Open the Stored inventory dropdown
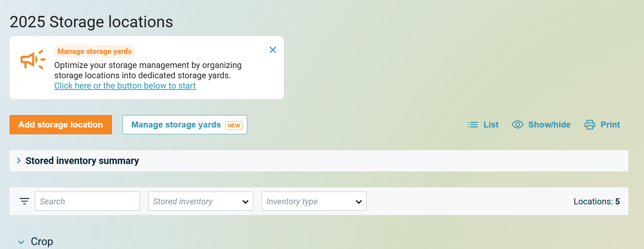This screenshot has height=249, width=644. click(x=200, y=201)
